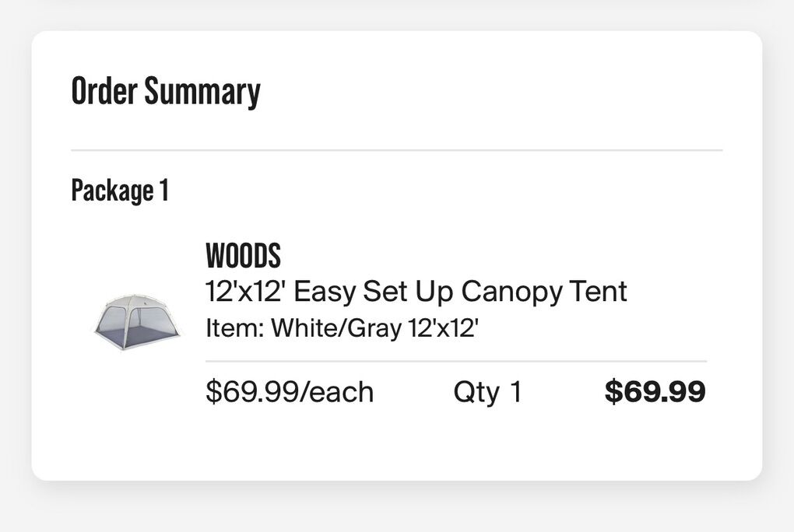This screenshot has width=794, height=532.
Task: Click the Item: White/Gray 12'x12' variant text
Action: tap(341, 328)
